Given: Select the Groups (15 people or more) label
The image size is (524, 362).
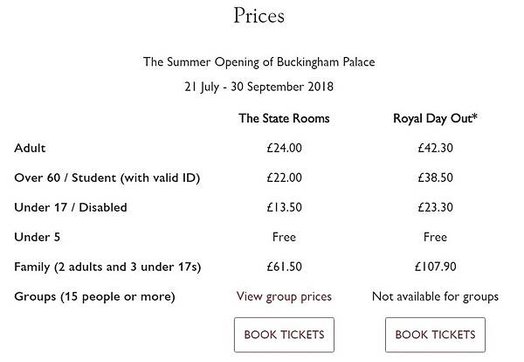Looking at the screenshot, I should point(95,296).
